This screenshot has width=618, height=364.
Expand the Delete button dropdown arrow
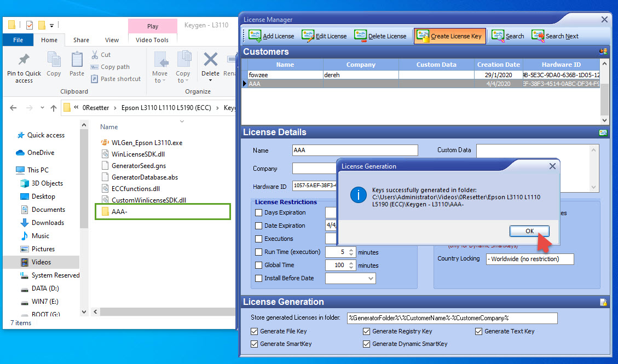pos(210,80)
